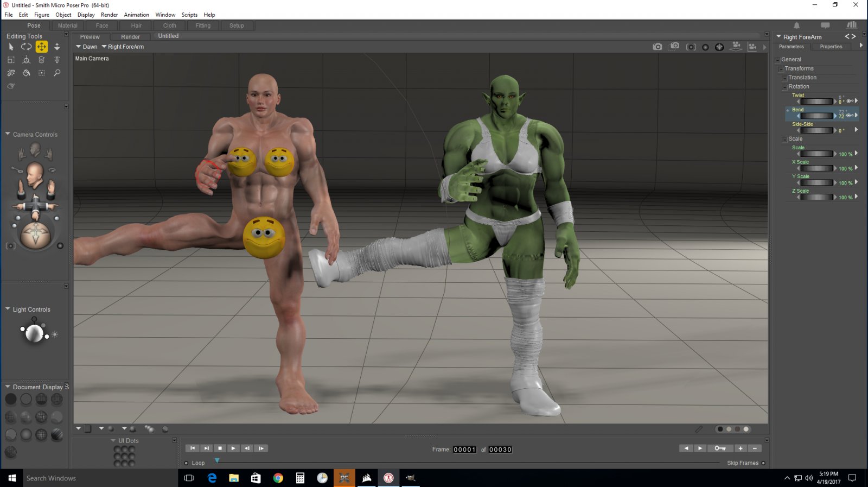Screen dimensions: 868x487
Task: Select the Material paint bucket tool
Action: coord(26,73)
